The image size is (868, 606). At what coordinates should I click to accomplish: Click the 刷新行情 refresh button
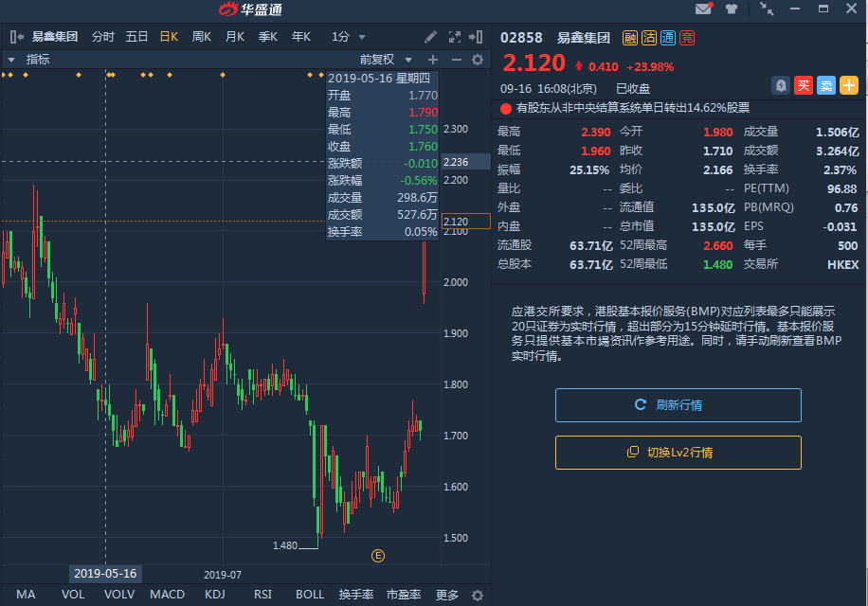678,405
